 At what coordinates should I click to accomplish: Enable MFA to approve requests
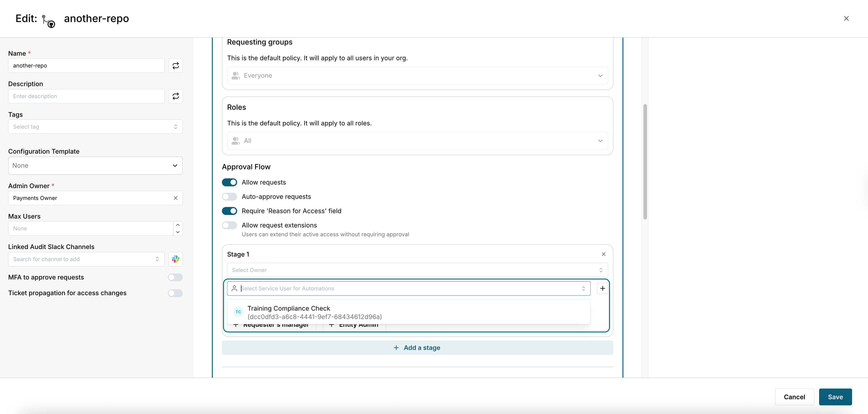tap(175, 277)
